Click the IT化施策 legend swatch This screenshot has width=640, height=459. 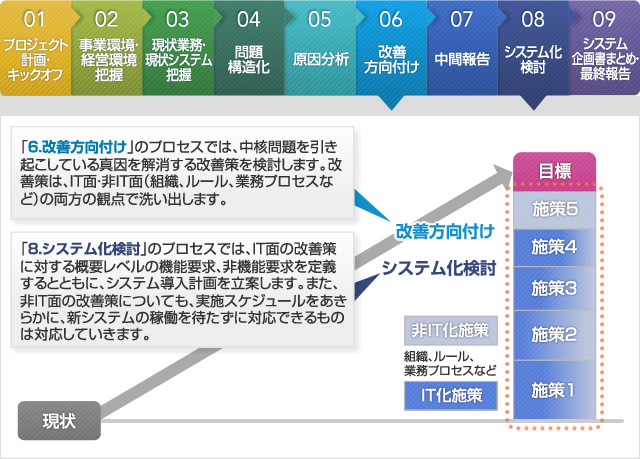451,396
